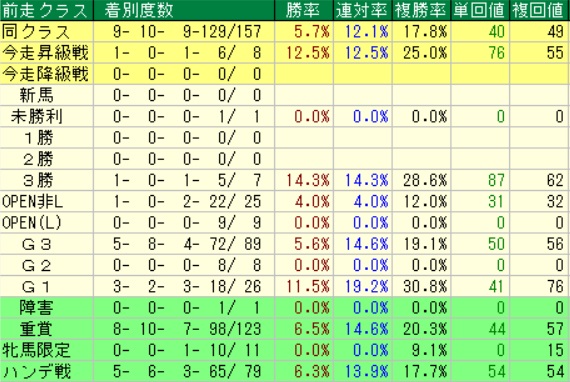Click the 1- 0- 2- 22/ 25 record cell
This screenshot has width=570, height=382.
[184, 201]
